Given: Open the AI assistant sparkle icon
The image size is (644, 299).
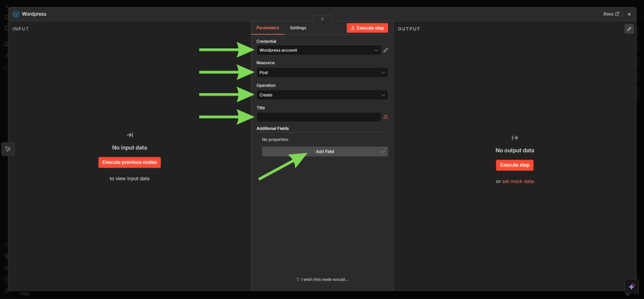Looking at the screenshot, I should coord(631,286).
